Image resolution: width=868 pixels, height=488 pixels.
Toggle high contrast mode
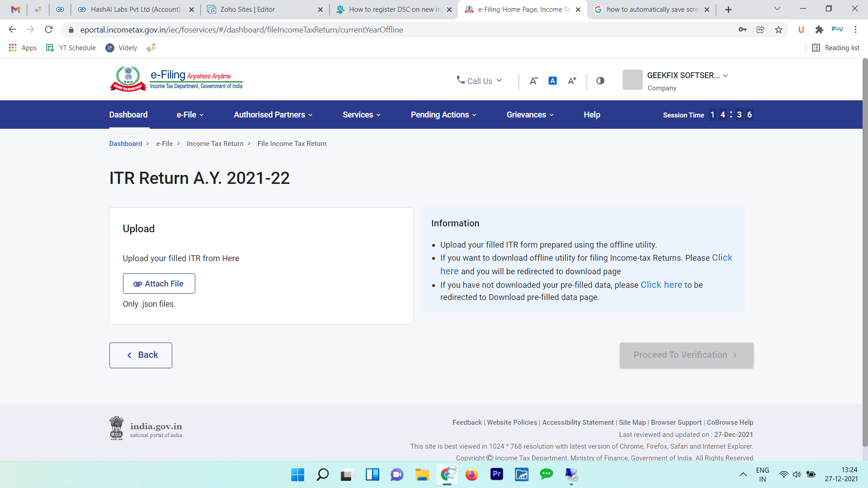(x=600, y=80)
